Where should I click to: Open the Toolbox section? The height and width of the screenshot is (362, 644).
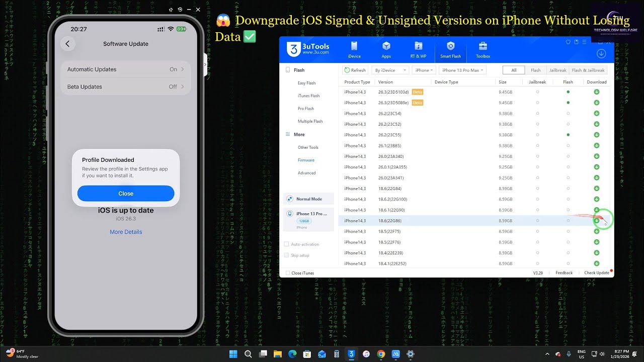coord(483,49)
